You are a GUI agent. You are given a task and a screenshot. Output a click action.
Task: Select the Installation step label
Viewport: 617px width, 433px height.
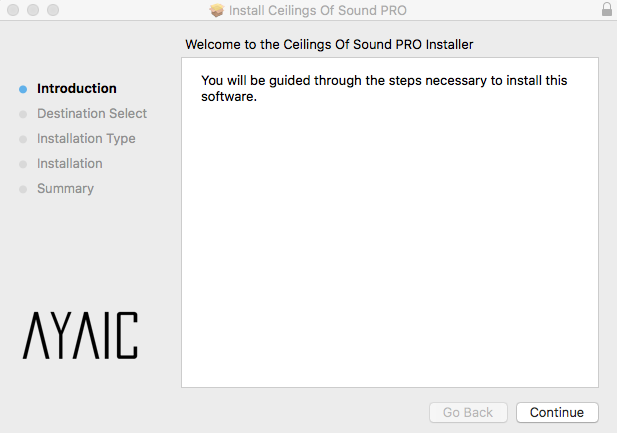point(70,163)
